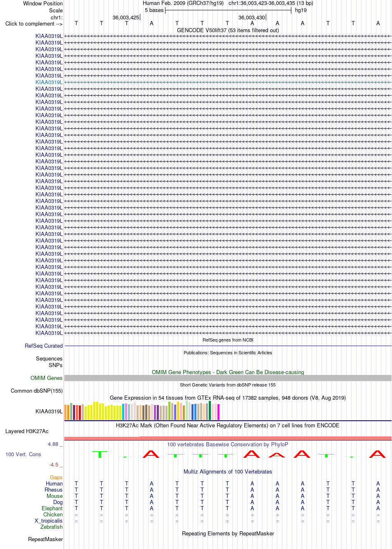Open '100 vertebrates Basewise Conservation by PhyloP'
This screenshot has height=549, width=392.
(228, 444)
